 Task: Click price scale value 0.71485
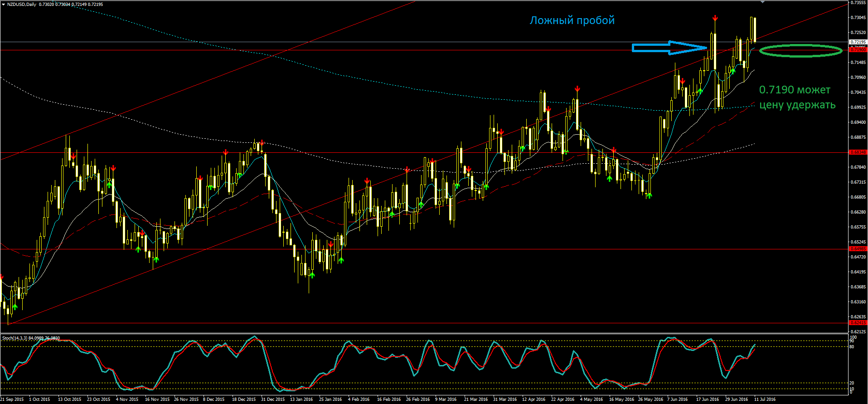coord(858,63)
